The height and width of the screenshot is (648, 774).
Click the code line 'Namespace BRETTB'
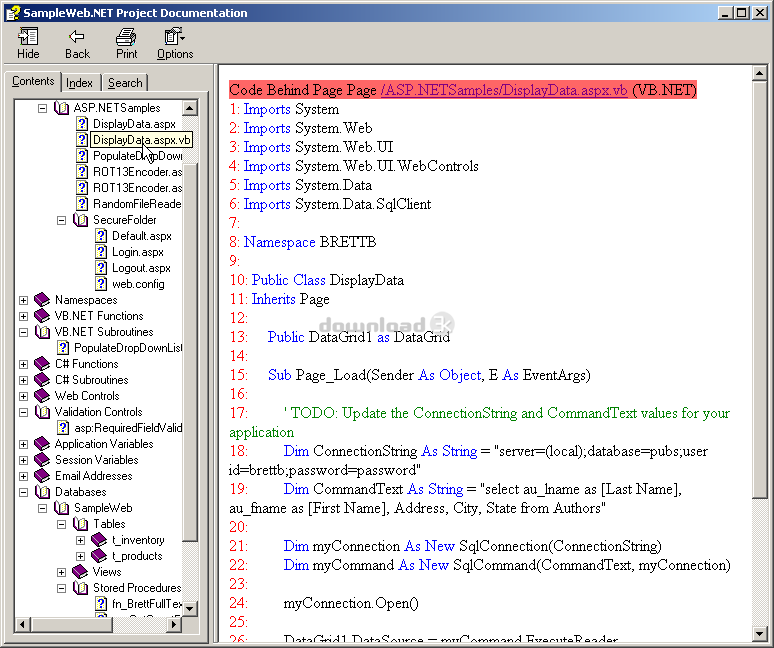coord(310,242)
